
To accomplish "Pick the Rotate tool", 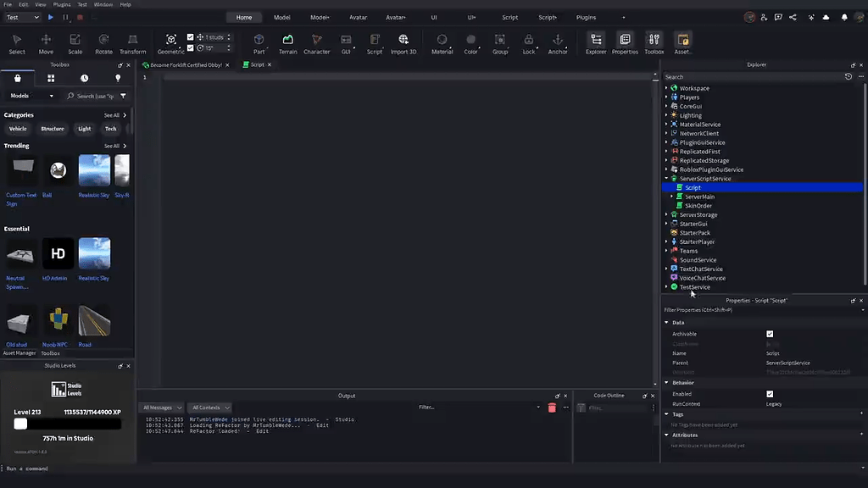I will pyautogui.click(x=103, y=44).
